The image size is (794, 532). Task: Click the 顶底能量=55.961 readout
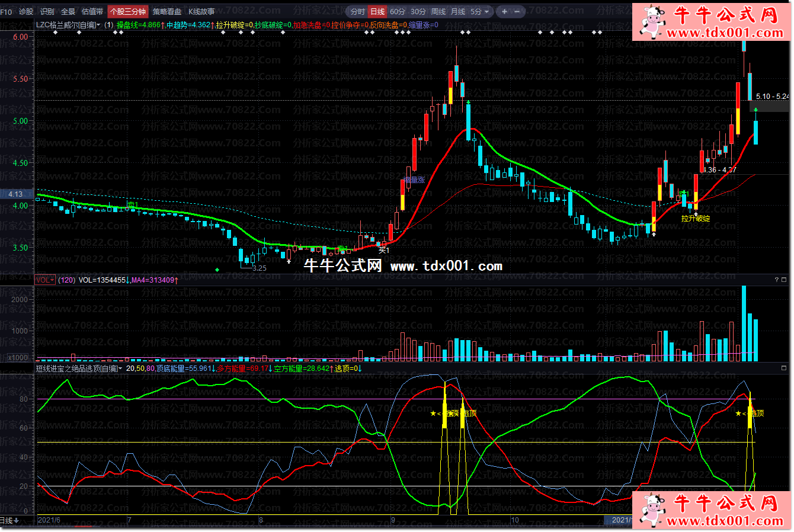(x=185, y=368)
